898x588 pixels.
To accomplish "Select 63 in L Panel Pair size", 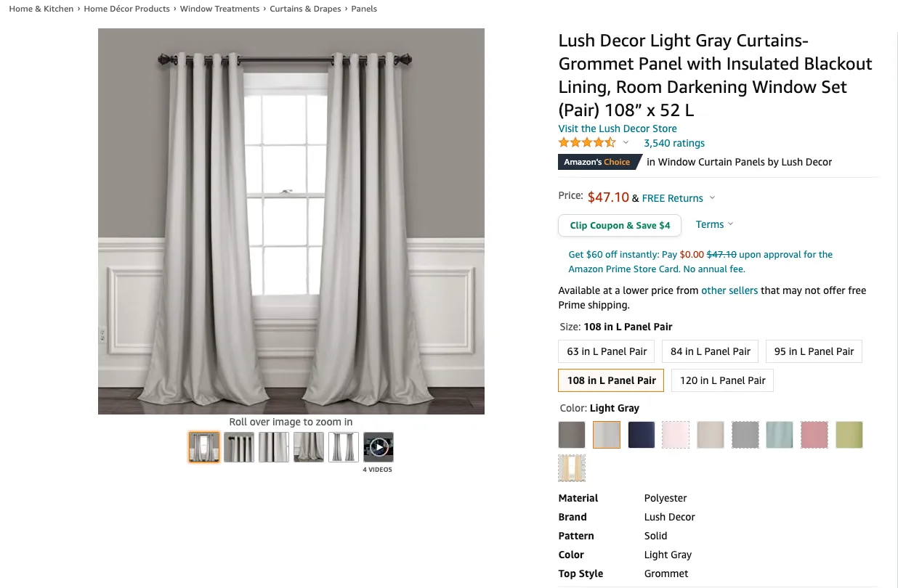I will (607, 351).
